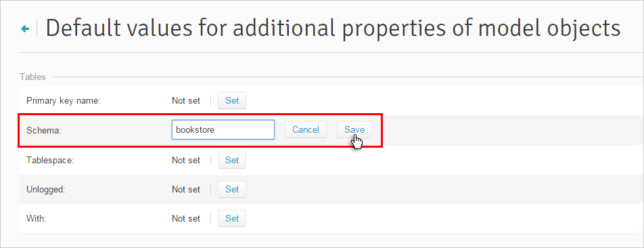Set the Unlogged default value
This screenshot has height=248, width=644.
[231, 189]
